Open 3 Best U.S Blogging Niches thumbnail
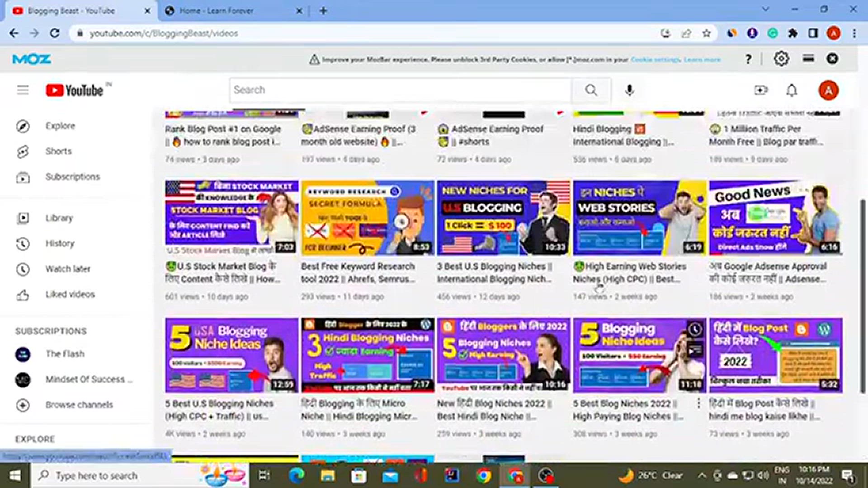Viewport: 868px width, 488px height. tap(504, 218)
